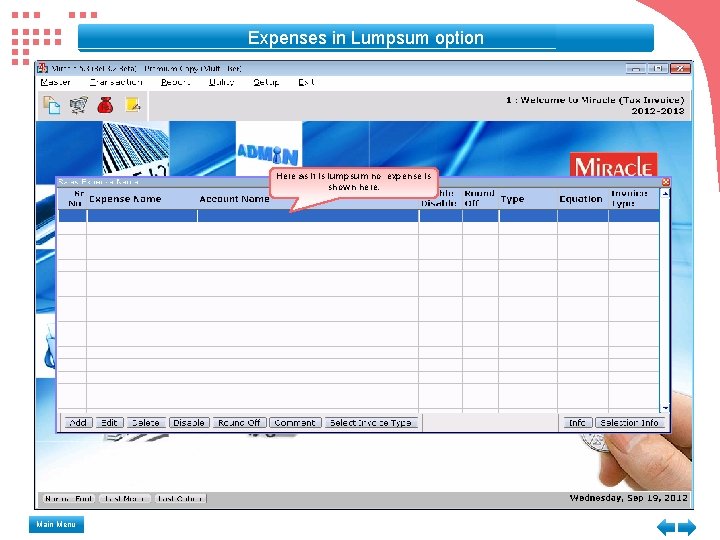Go to the previous slide with left arrow
The height and width of the screenshot is (540, 720).
tap(666, 527)
